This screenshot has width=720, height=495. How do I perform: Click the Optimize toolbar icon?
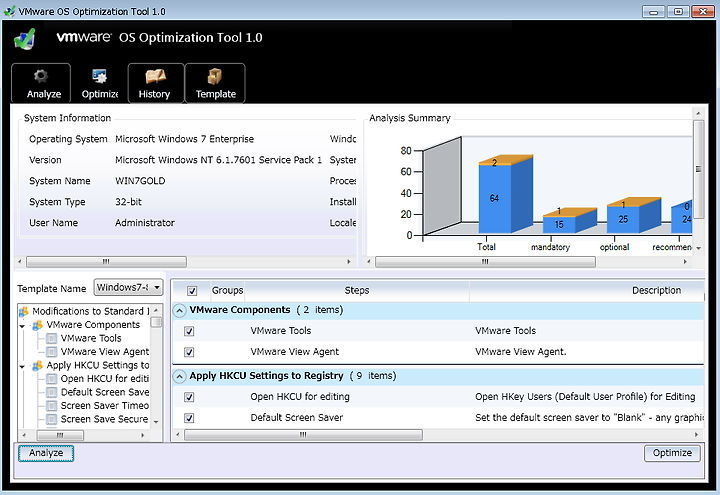(x=99, y=76)
